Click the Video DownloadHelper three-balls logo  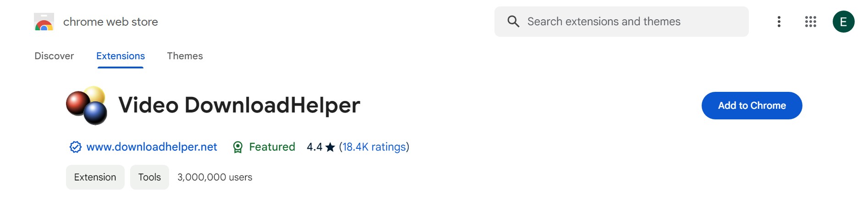click(x=87, y=105)
